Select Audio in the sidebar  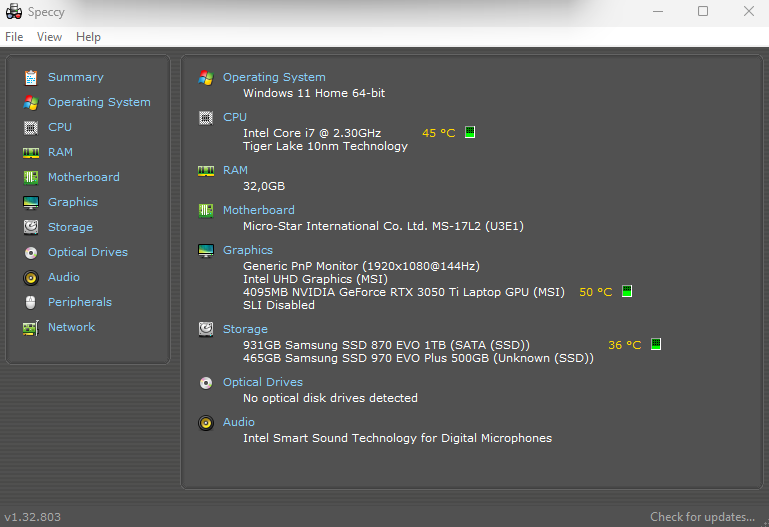(64, 277)
